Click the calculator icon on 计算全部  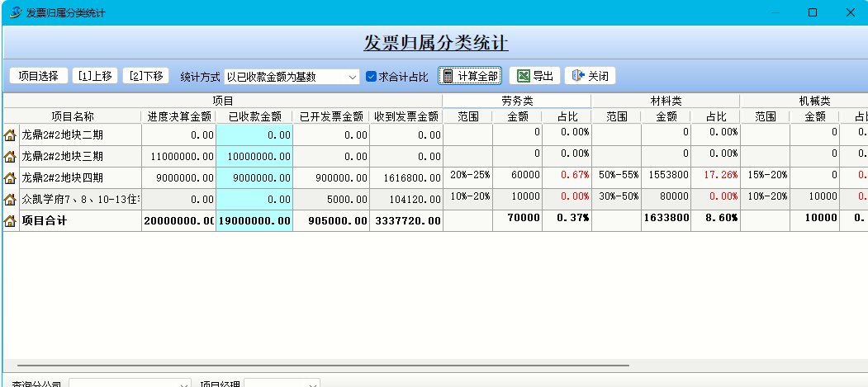[448, 76]
